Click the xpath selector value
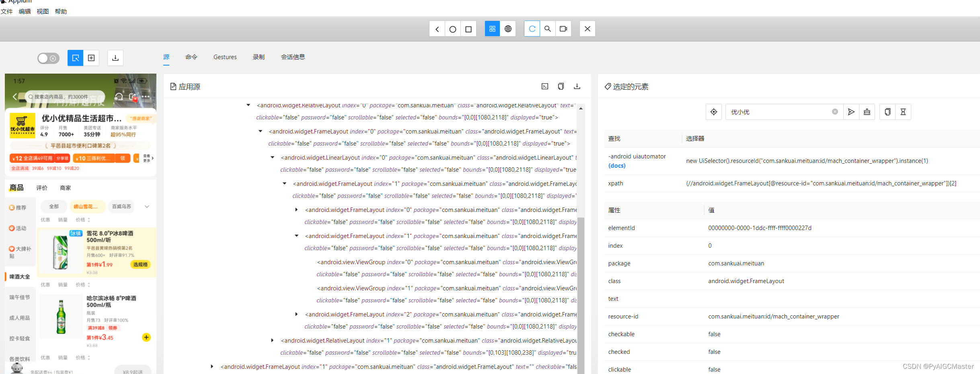 [x=821, y=183]
